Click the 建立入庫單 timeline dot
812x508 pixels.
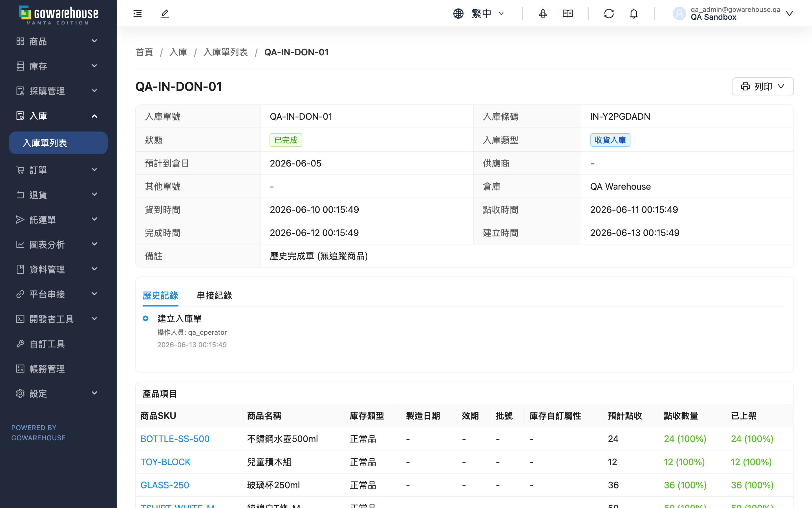point(145,318)
